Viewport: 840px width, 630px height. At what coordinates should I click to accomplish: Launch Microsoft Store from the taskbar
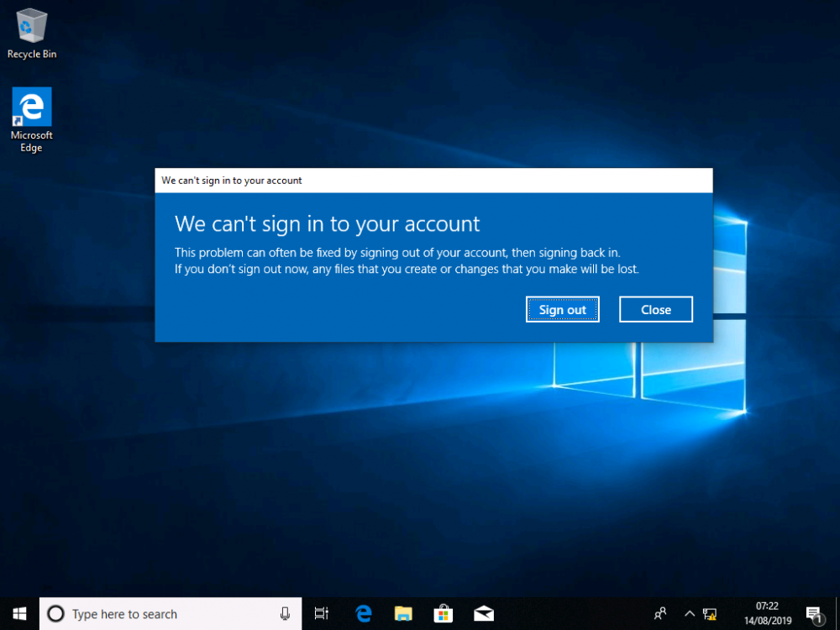point(443,614)
